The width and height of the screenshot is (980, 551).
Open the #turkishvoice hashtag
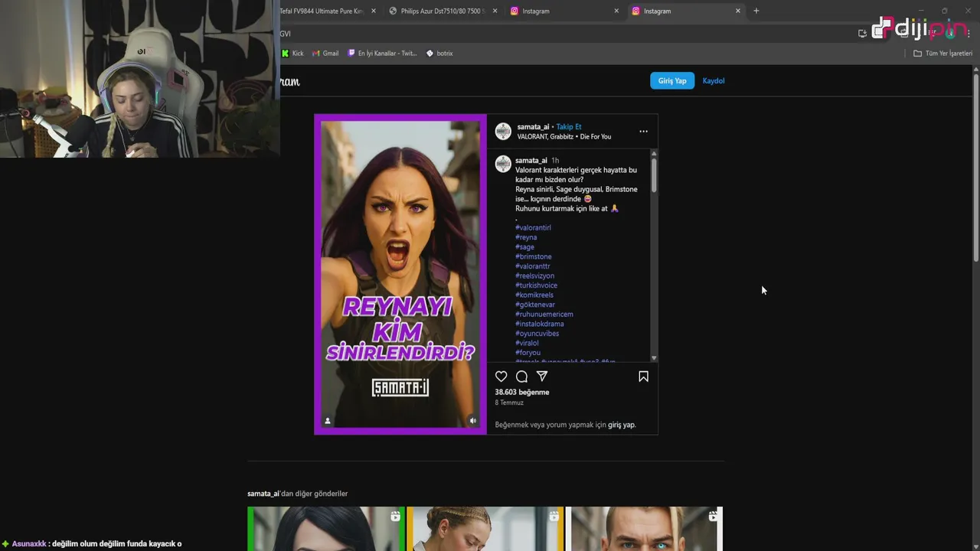[x=536, y=285]
